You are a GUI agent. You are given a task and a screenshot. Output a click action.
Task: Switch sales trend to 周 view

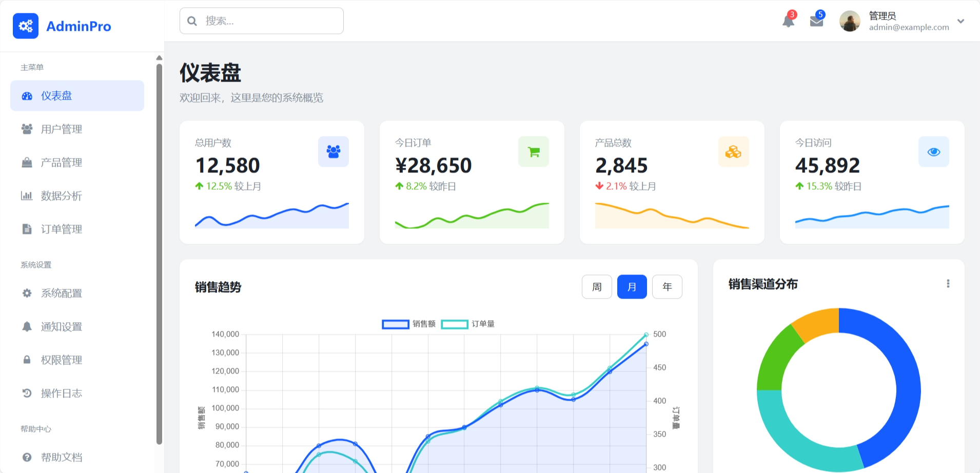(x=597, y=287)
